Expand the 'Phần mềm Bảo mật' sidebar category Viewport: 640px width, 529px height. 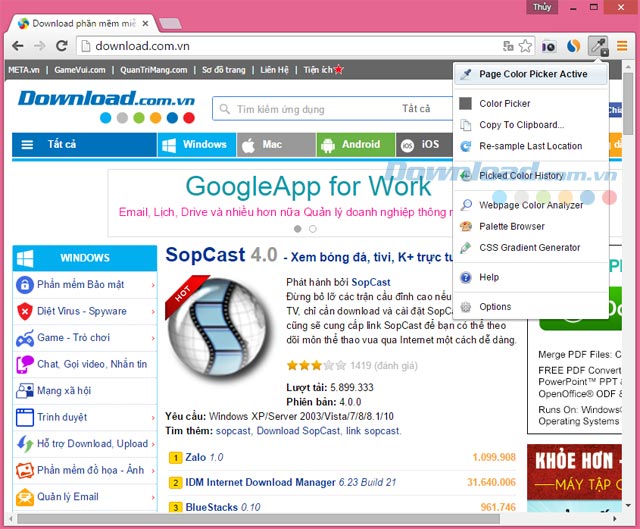84,285
